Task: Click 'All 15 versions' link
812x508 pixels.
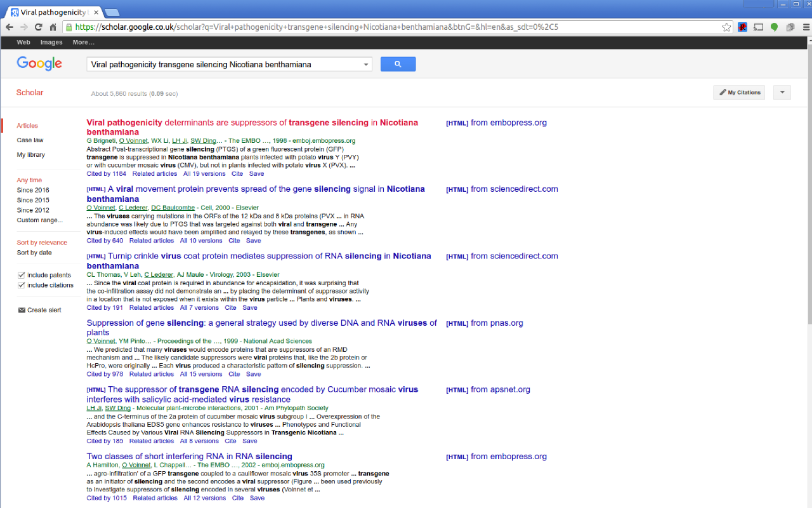Action: click(201, 374)
